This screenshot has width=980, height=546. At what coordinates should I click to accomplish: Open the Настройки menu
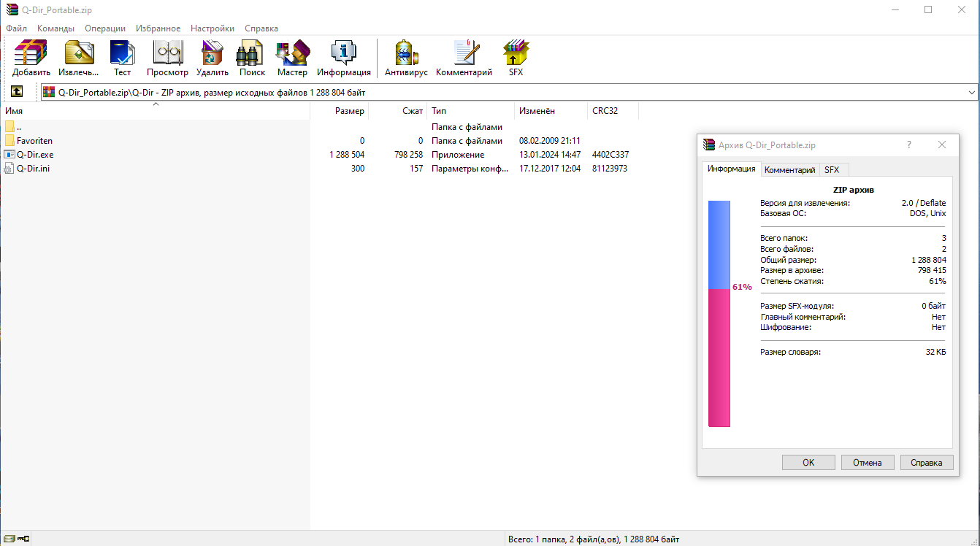point(213,28)
